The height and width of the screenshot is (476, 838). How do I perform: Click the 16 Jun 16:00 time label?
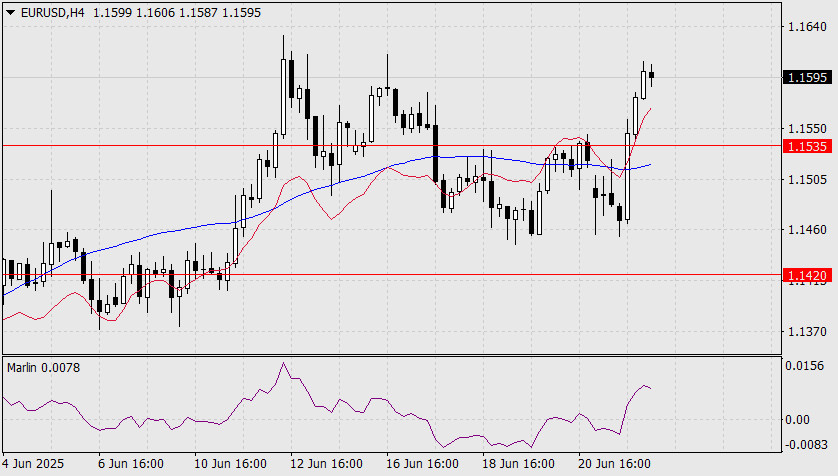pyautogui.click(x=422, y=463)
